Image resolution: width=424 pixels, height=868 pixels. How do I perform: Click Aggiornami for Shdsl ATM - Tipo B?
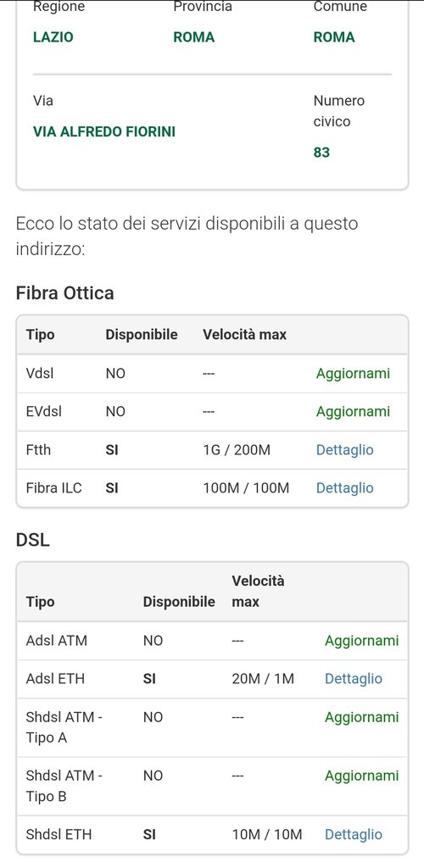pyautogui.click(x=361, y=776)
